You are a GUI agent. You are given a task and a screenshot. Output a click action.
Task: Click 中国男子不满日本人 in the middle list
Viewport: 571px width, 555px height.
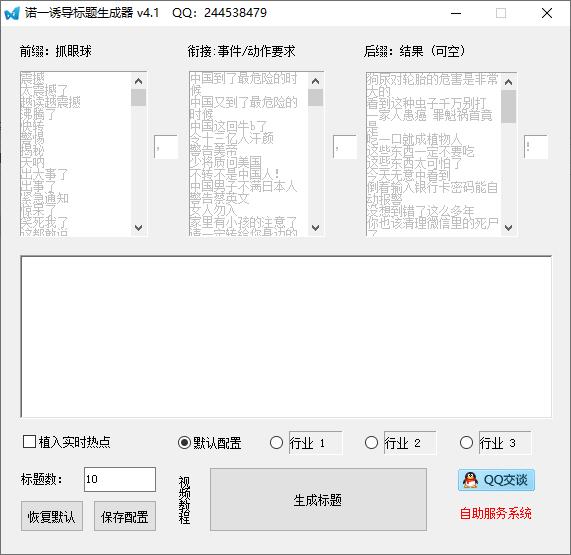(x=244, y=186)
